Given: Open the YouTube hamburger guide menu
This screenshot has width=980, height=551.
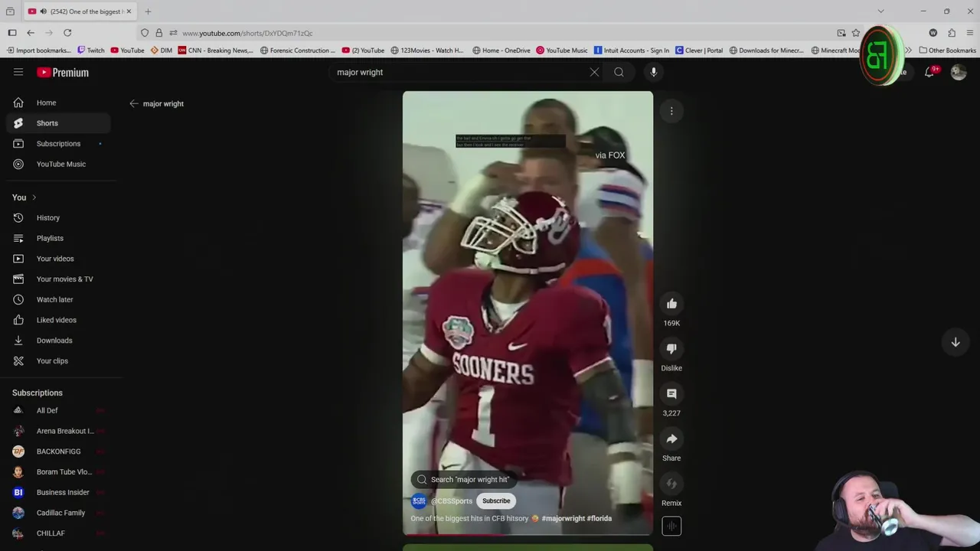Looking at the screenshot, I should tap(18, 72).
